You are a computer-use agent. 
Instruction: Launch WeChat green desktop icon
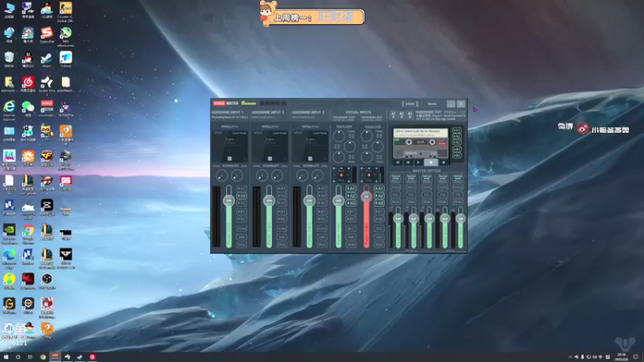[27, 108]
